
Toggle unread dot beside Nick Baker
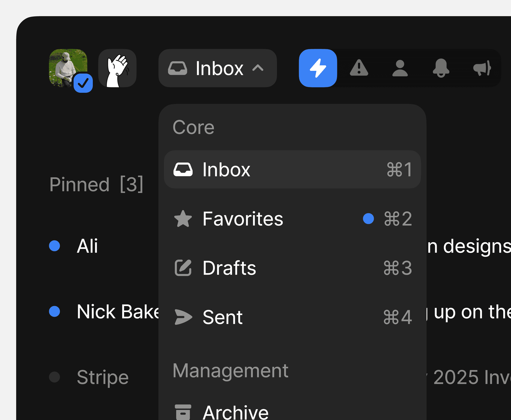point(54,311)
